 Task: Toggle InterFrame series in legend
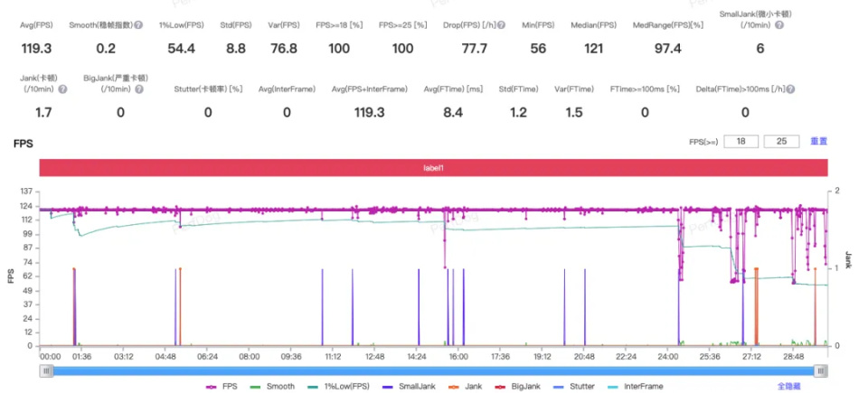[635, 387]
